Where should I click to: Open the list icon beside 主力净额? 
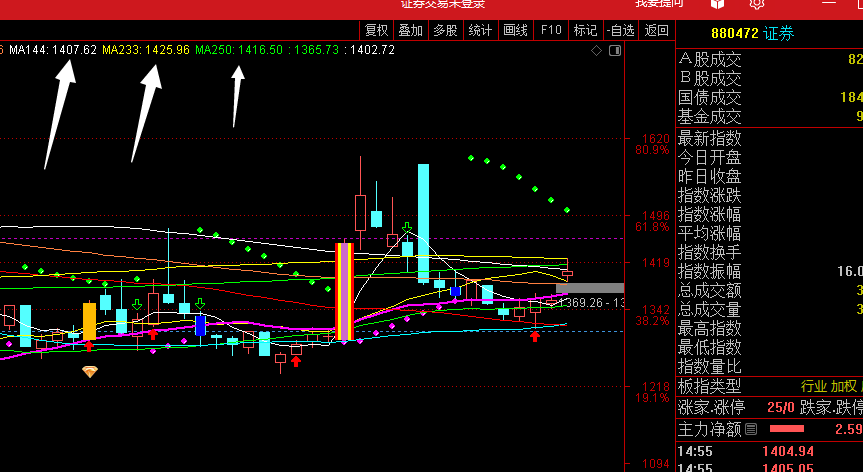pyautogui.click(x=751, y=429)
